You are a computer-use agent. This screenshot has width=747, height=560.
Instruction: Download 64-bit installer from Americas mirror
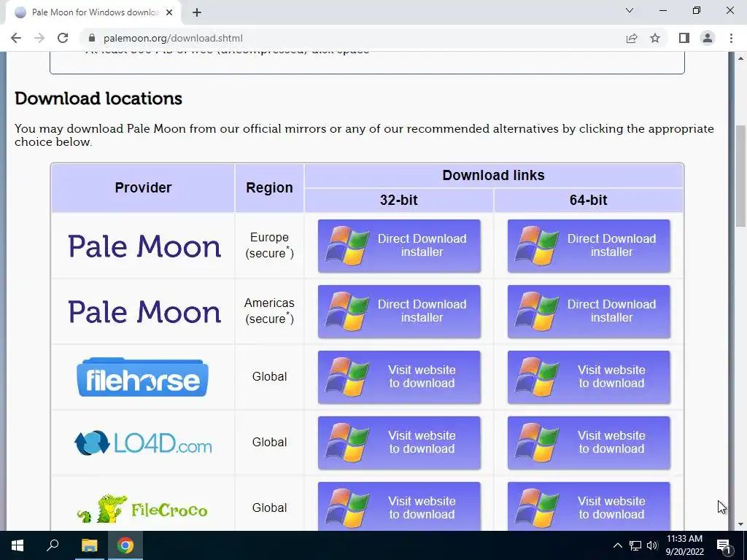click(x=589, y=311)
